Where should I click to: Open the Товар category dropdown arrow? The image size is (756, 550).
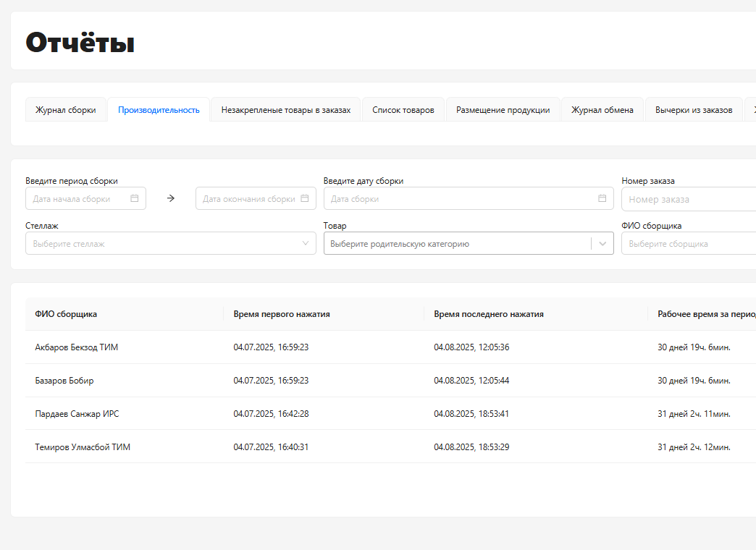point(602,244)
